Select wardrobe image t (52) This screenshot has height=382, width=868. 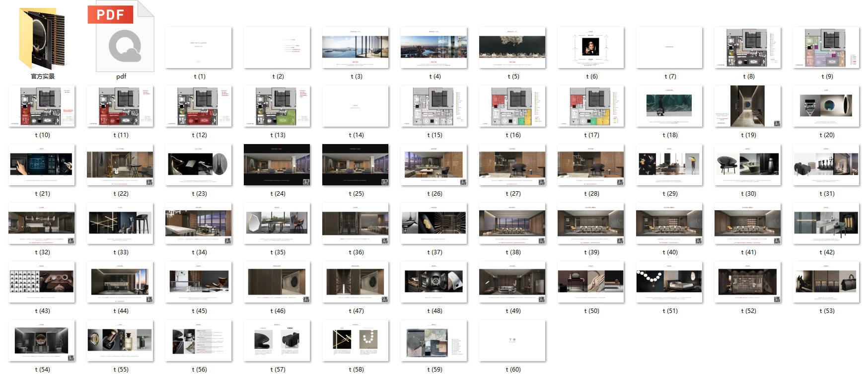[748, 282]
